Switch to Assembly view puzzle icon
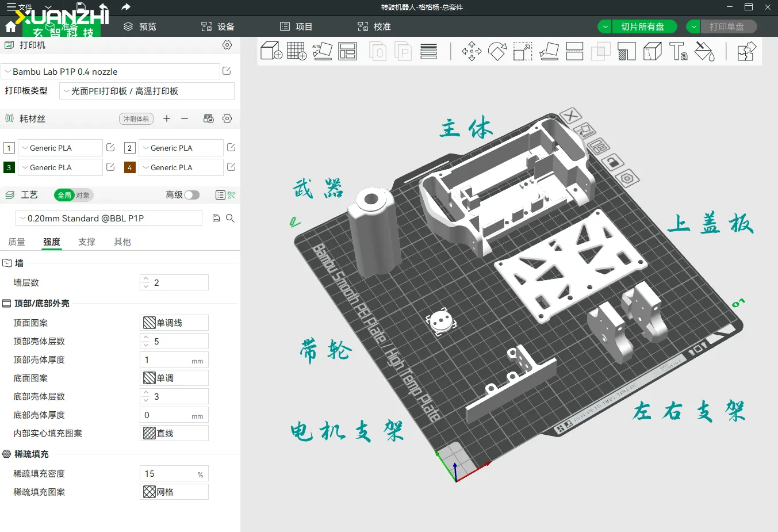Screen dimensions: 778x532 click(746, 51)
